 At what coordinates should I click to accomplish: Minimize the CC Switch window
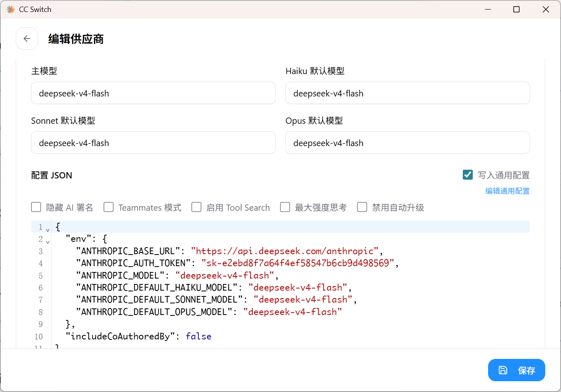pyautogui.click(x=488, y=9)
